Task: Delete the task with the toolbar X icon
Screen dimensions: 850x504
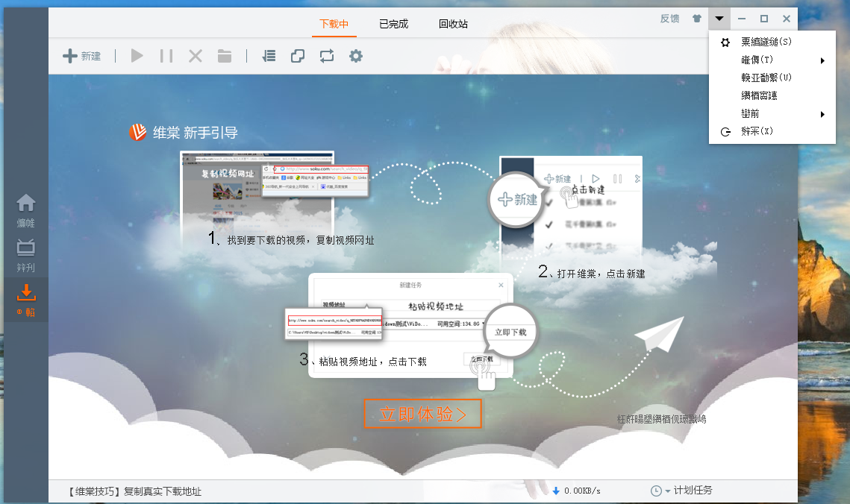Action: click(x=196, y=56)
